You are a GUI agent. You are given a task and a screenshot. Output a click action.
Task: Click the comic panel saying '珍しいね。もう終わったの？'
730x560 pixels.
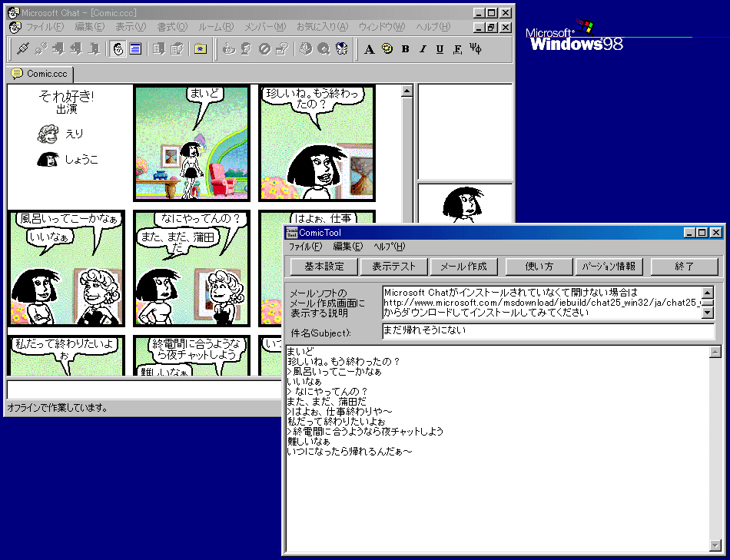[317, 143]
